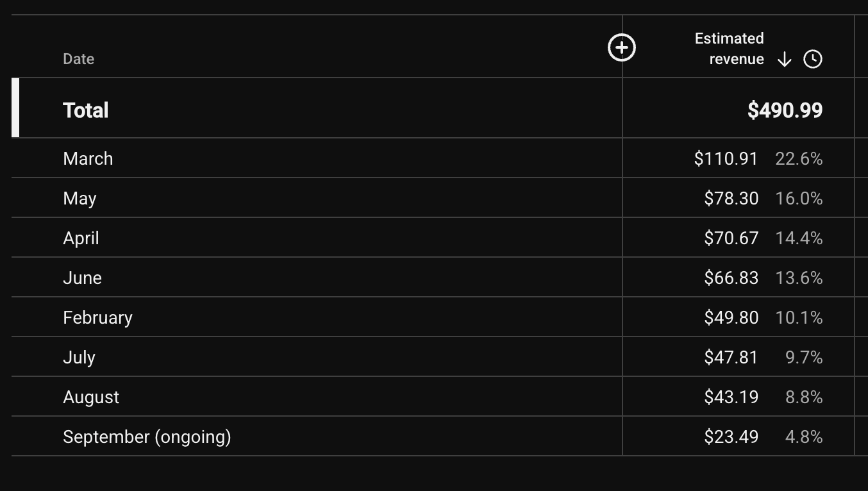Open the March row
This screenshot has width=868, height=491.
433,158
